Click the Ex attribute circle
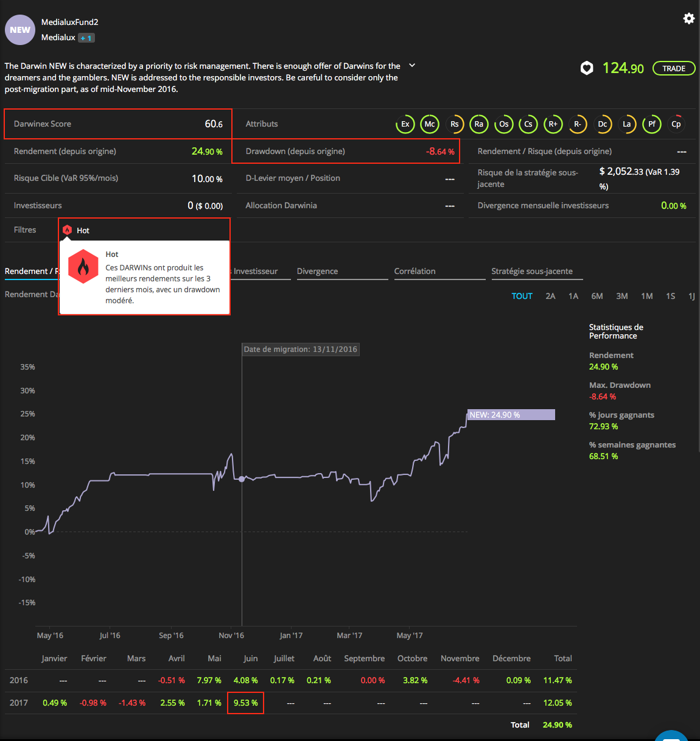This screenshot has height=741, width=700. point(405,124)
